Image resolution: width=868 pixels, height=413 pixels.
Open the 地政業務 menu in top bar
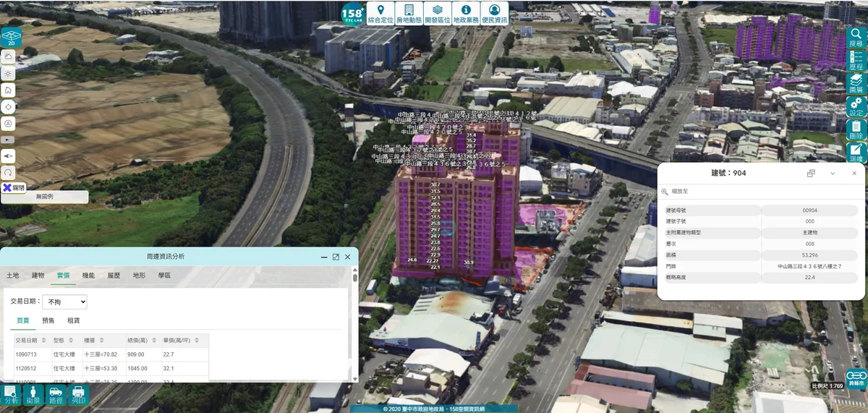click(466, 13)
